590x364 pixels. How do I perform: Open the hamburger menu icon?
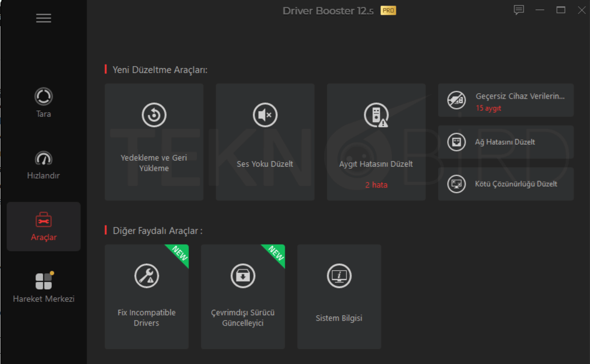coord(43,18)
